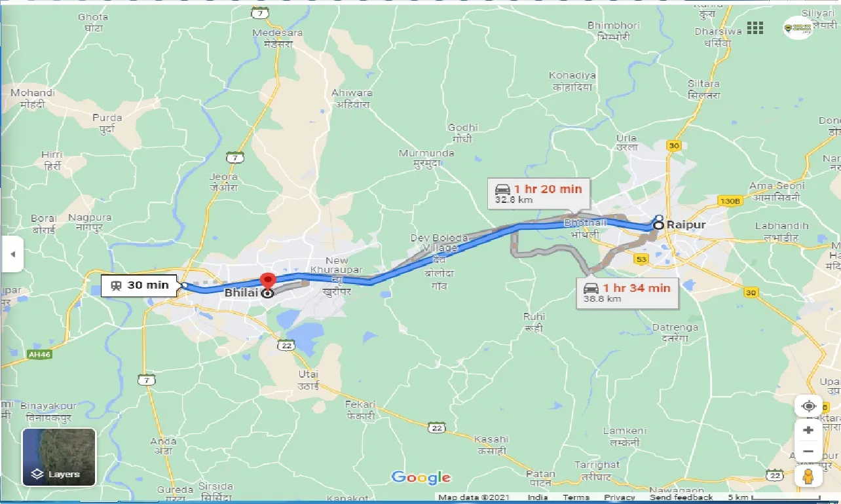Click the Raipur origin circle marker
This screenshot has height=504, width=841.
pyautogui.click(x=658, y=223)
